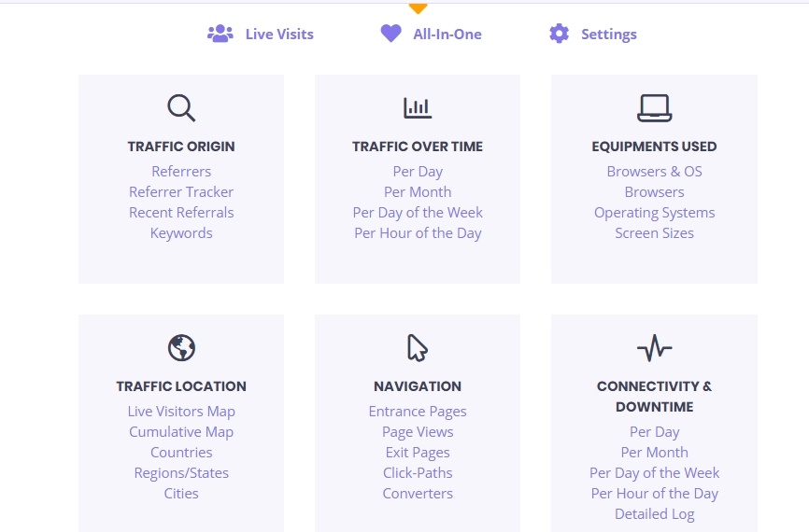Click the Settings gear icon
Image resolution: width=809 pixels, height=532 pixels.
pos(559,35)
